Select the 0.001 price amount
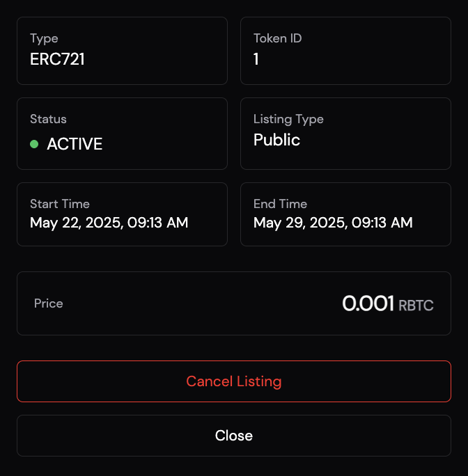 [x=368, y=303]
